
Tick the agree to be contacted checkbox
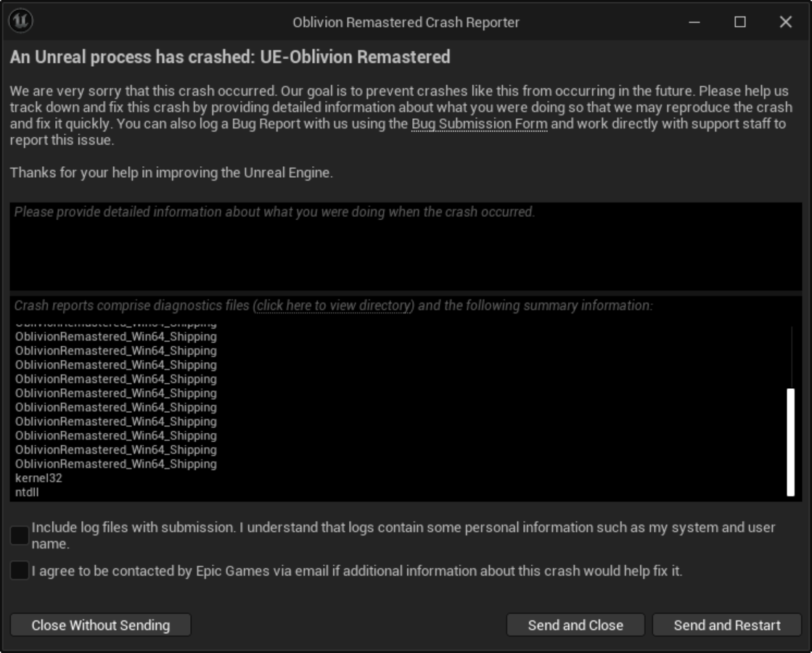(20, 570)
